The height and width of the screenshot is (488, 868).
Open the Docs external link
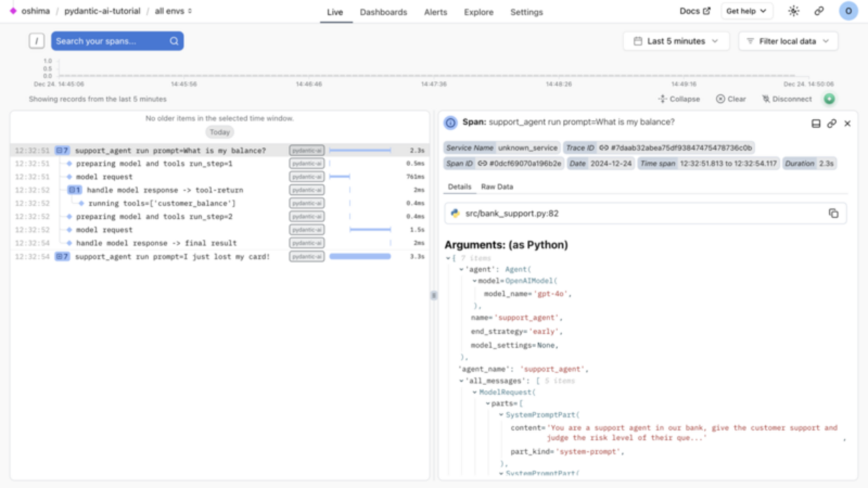(695, 11)
